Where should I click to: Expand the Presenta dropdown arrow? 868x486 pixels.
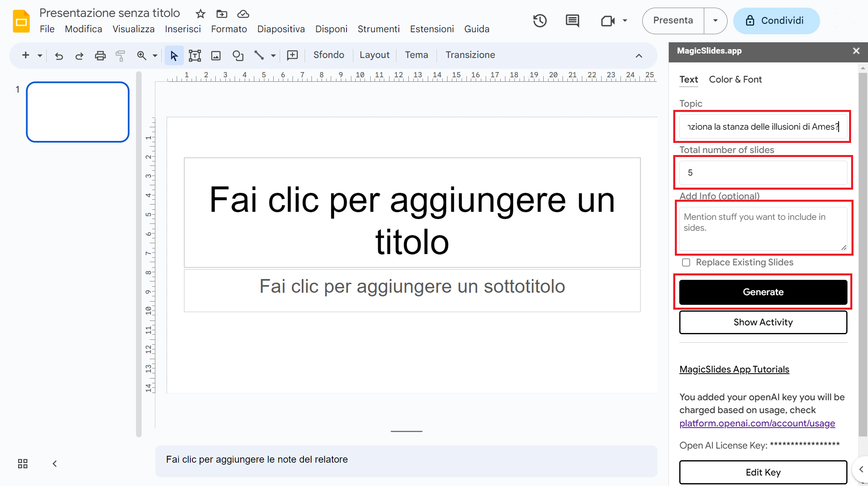pyautogui.click(x=715, y=21)
